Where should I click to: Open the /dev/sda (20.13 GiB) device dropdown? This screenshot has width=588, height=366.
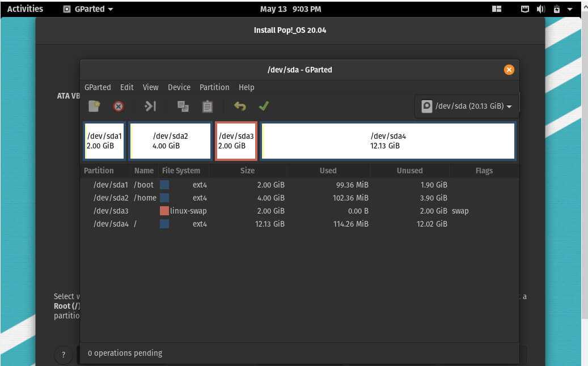click(x=467, y=107)
